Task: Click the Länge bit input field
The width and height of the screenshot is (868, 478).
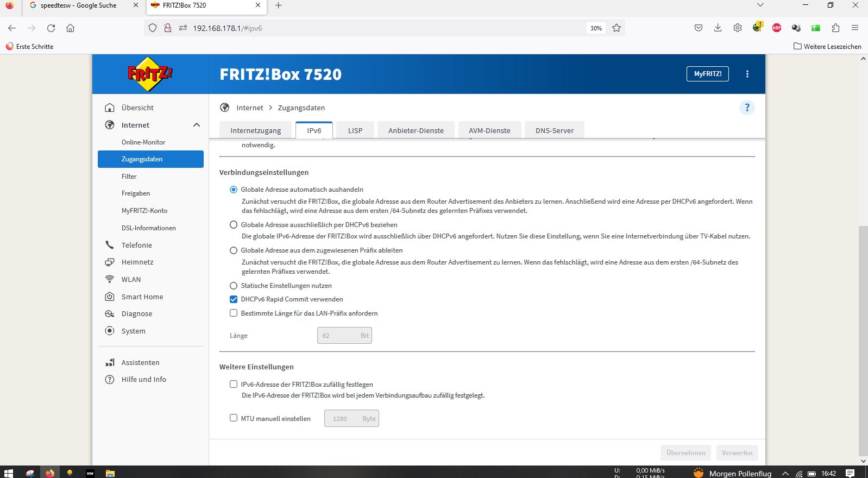Action: coord(344,336)
